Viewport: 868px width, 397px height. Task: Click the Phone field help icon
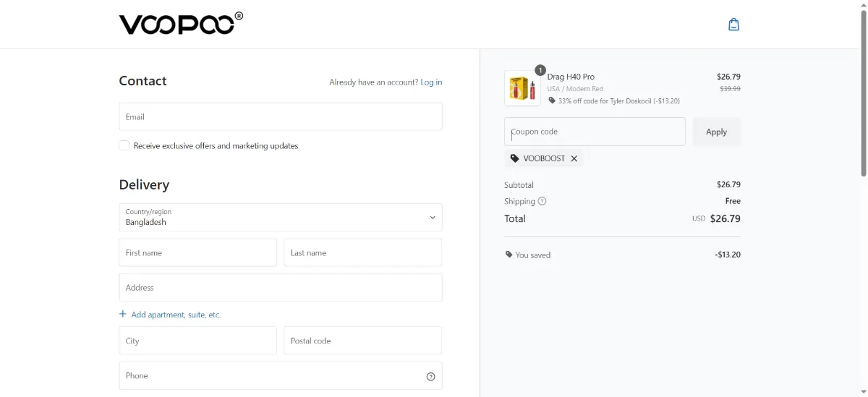tap(431, 376)
